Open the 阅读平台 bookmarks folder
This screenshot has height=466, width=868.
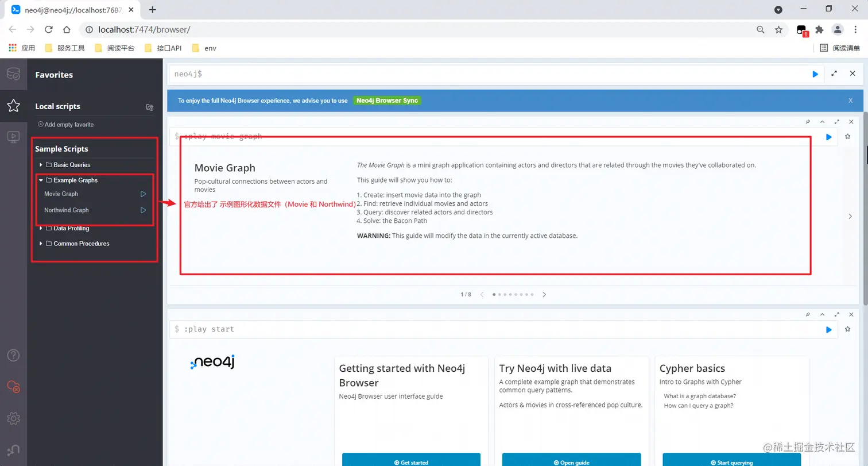click(114, 48)
